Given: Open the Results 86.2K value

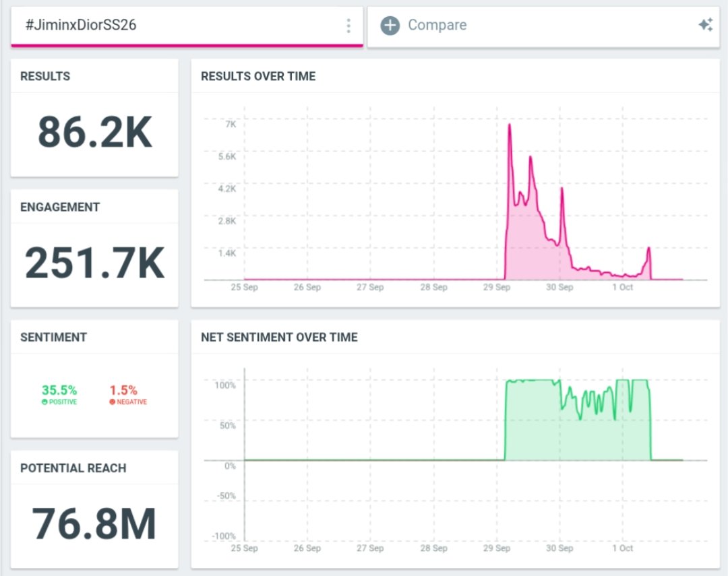Looking at the screenshot, I should (95, 132).
